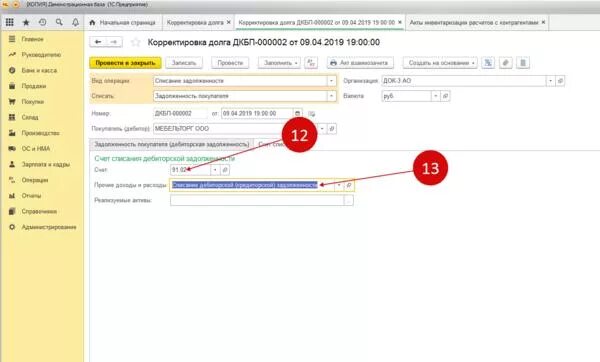Expand the Заполнить dropdown button
The width and height of the screenshot is (600, 362).
pos(279,63)
